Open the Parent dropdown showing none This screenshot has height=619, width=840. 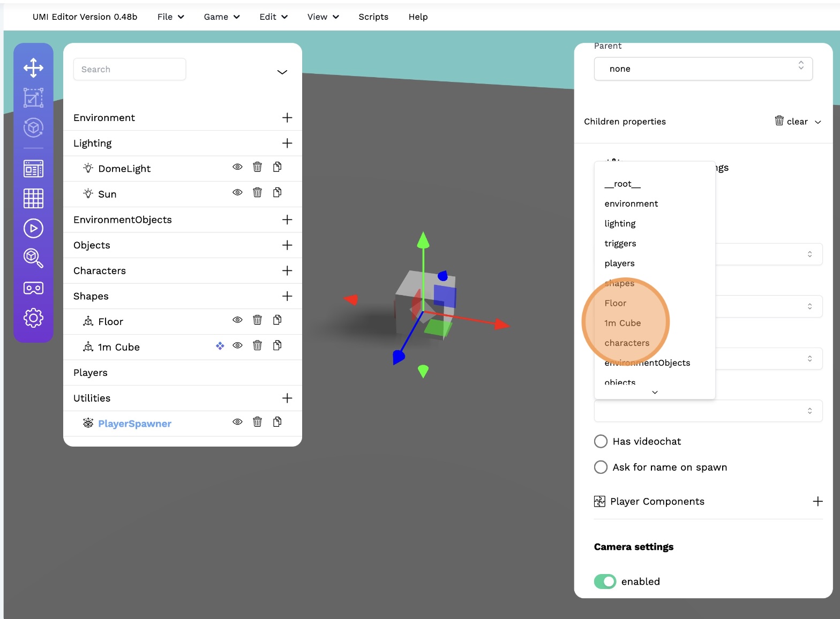702,69
